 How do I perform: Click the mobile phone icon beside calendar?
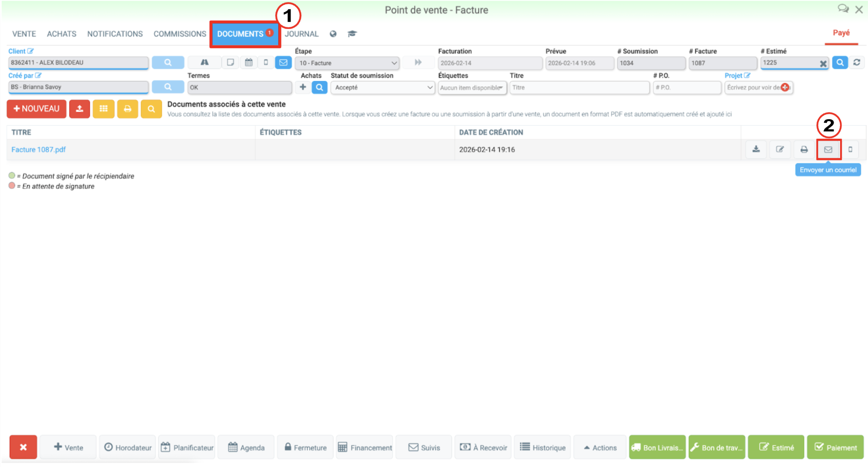[x=266, y=63]
